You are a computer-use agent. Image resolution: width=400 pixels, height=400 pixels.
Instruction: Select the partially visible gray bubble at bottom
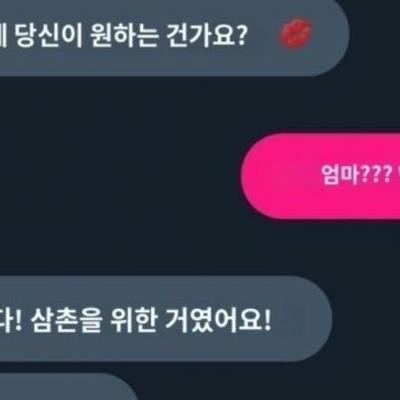tap(68, 387)
